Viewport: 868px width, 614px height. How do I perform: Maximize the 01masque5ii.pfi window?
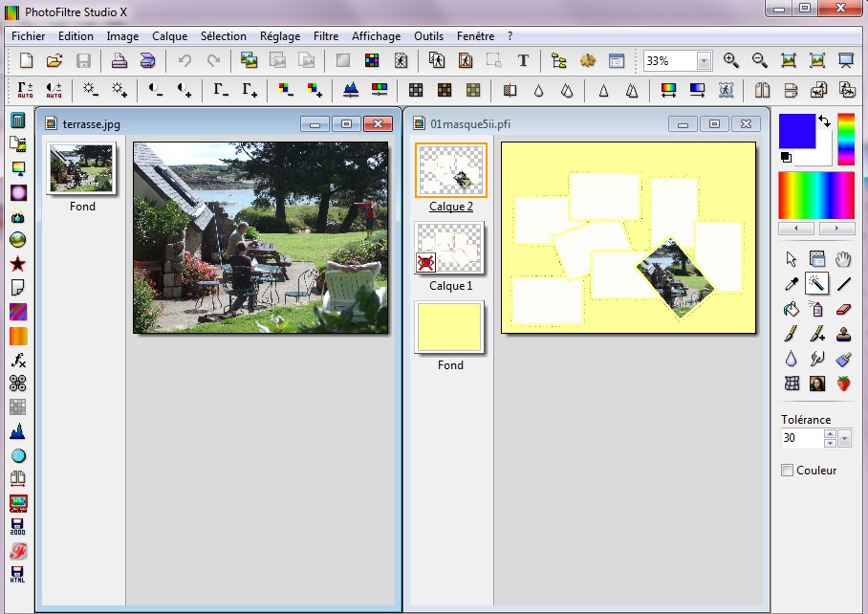(714, 124)
